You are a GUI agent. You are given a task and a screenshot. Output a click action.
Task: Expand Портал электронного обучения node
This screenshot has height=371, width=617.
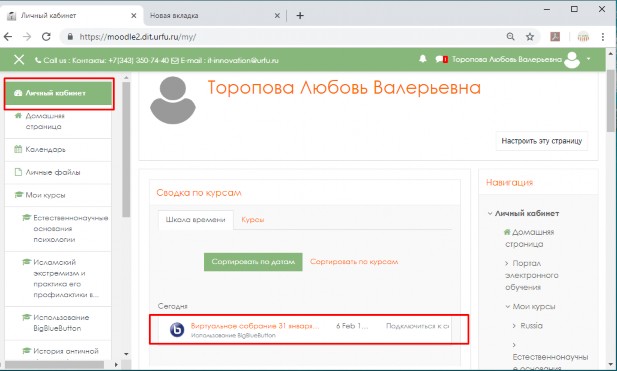[x=506, y=263]
